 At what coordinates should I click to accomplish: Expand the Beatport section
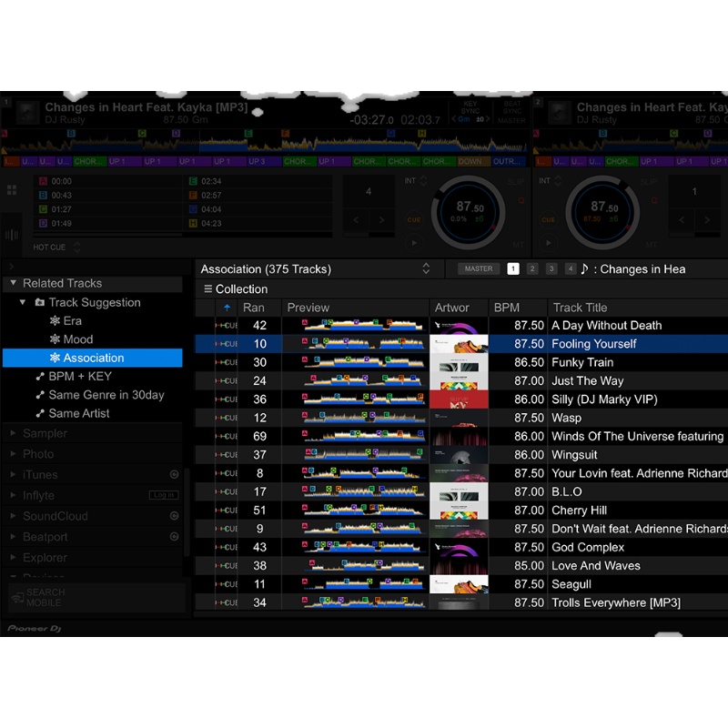(x=13, y=537)
